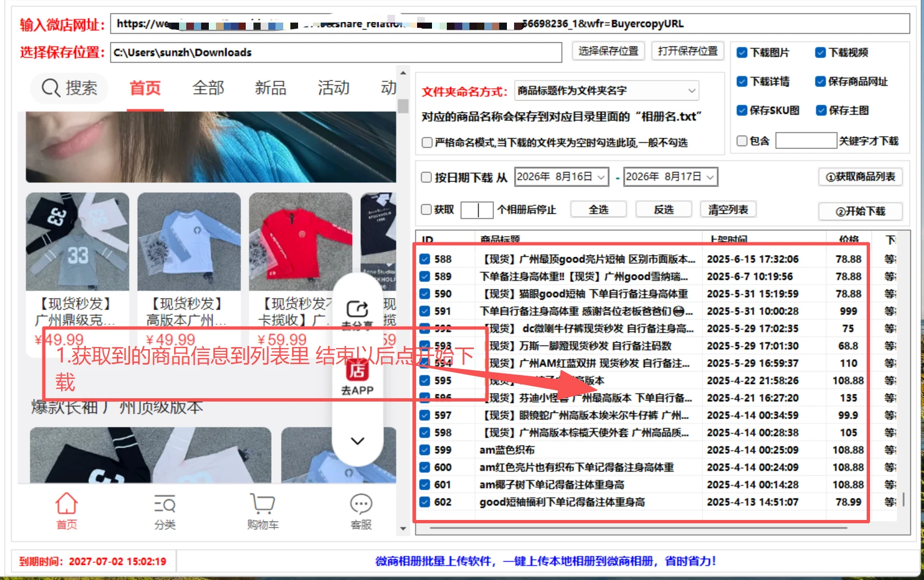
Task: Click the 反选 button
Action: click(664, 209)
